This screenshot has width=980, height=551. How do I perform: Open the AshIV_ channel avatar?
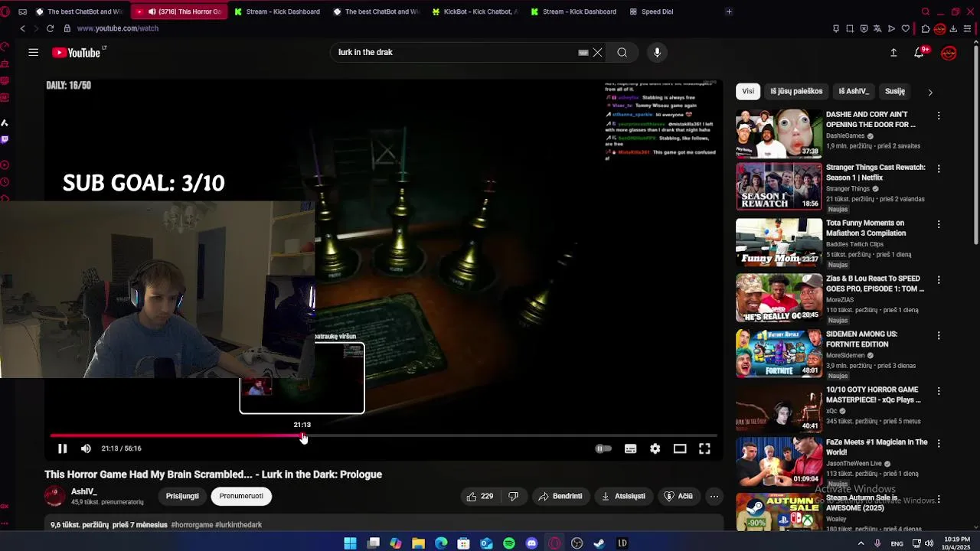click(x=54, y=496)
